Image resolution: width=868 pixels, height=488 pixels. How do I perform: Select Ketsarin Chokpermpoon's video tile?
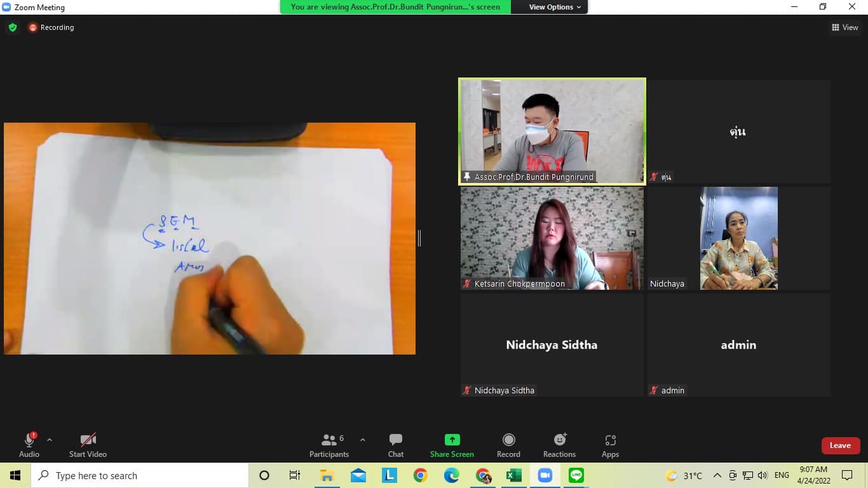pos(552,238)
